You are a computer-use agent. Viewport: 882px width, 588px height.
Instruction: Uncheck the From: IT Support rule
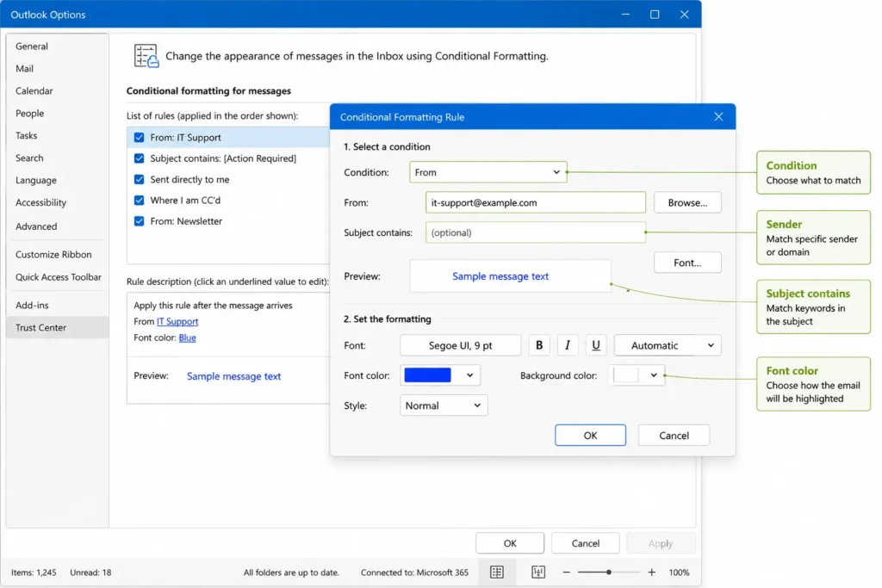tap(139, 137)
